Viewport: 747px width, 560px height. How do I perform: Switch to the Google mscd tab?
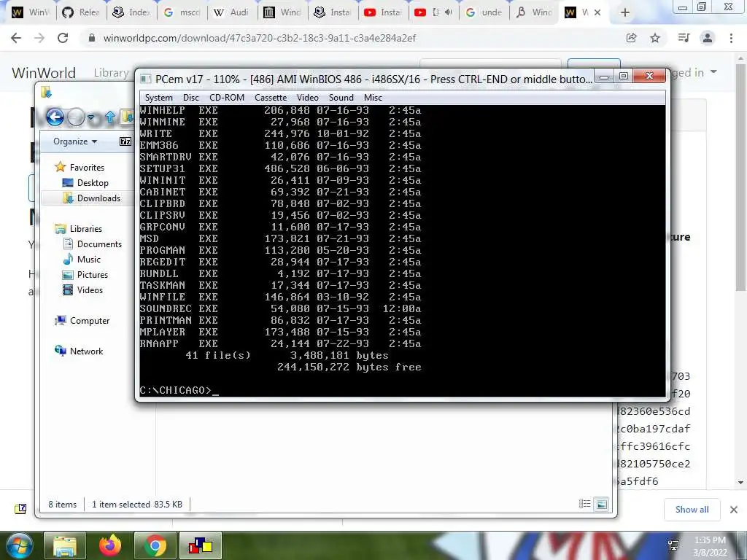tap(182, 12)
